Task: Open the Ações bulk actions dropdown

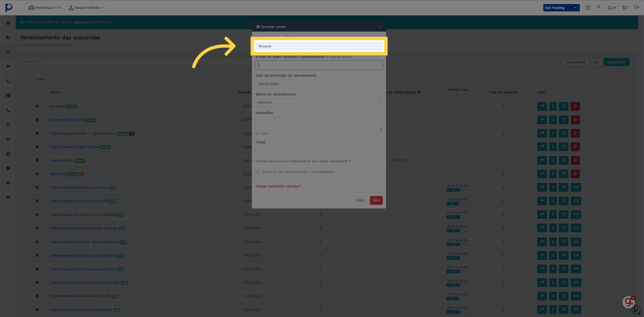Action: tap(42, 79)
